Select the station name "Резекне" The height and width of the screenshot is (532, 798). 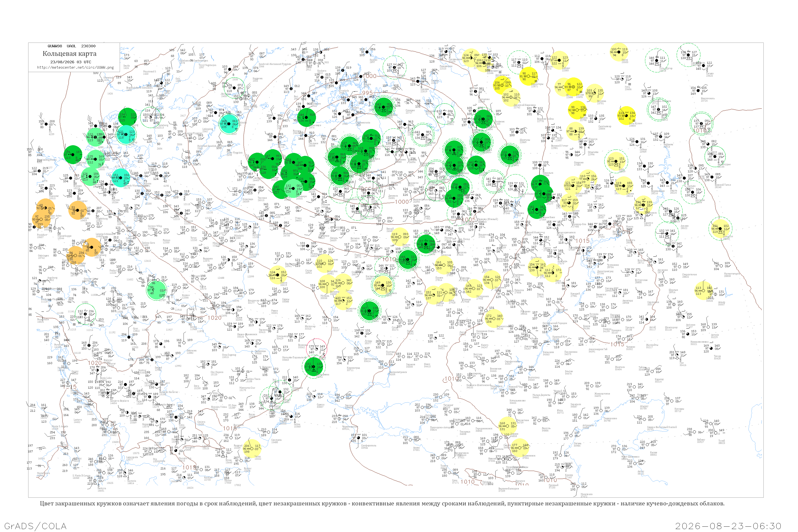(326, 205)
